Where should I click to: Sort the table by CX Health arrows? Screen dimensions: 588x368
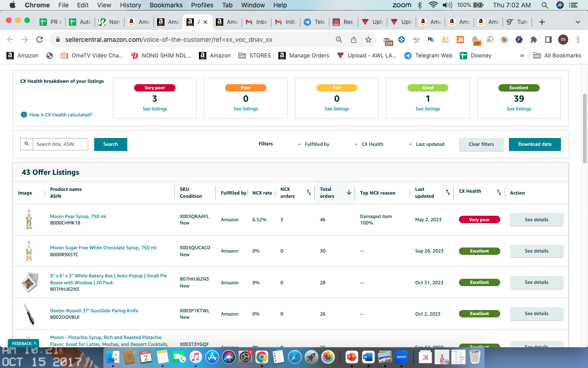[499, 192]
